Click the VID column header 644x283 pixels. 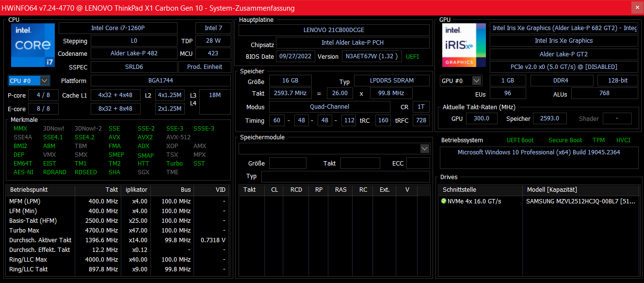(212, 190)
